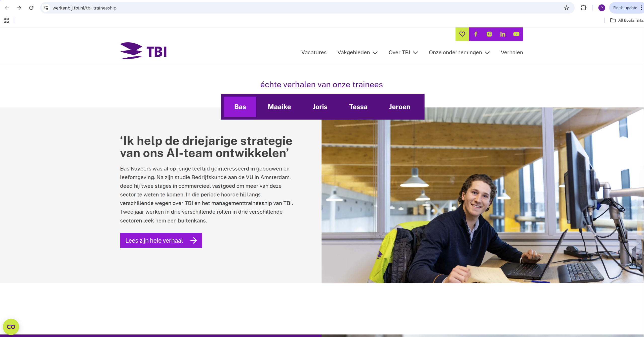Switch to the Maaike story tab
Image resolution: width=644 pixels, height=337 pixels.
[x=279, y=107]
